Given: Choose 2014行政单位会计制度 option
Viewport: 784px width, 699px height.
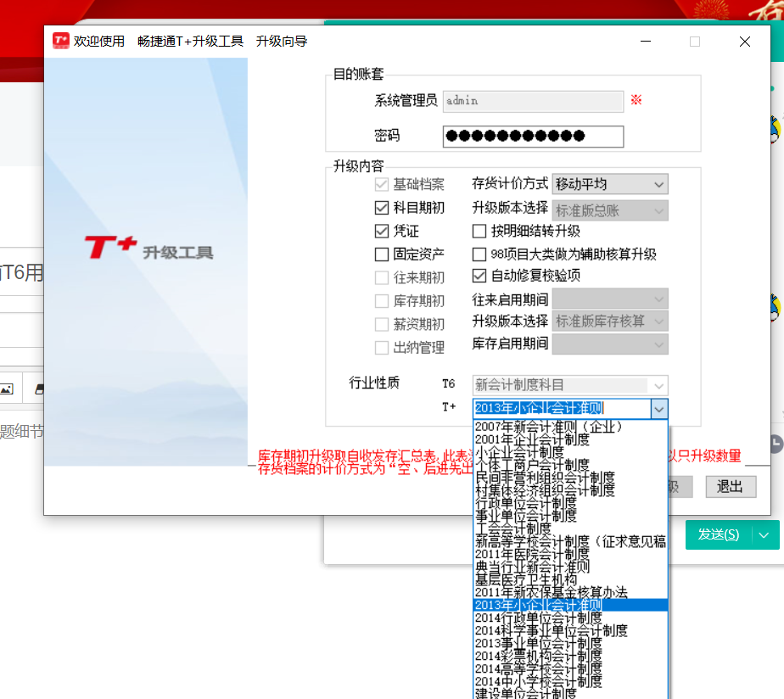Looking at the screenshot, I should [570, 618].
